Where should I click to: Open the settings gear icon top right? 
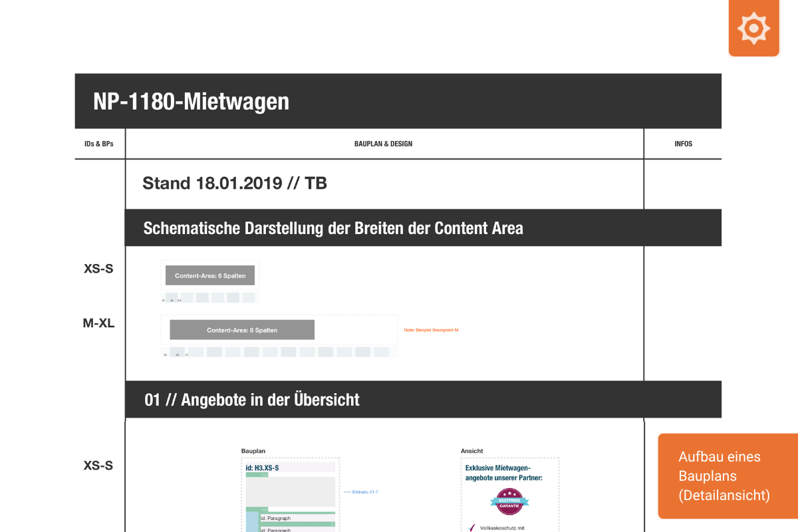(x=753, y=28)
